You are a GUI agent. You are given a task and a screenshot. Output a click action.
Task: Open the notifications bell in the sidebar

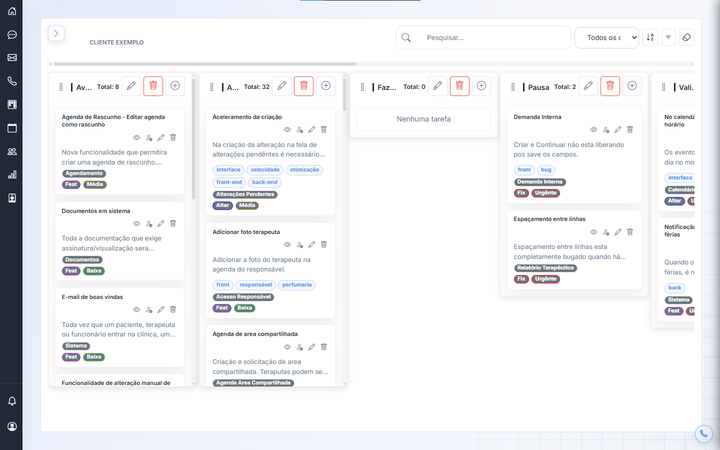pyautogui.click(x=12, y=401)
